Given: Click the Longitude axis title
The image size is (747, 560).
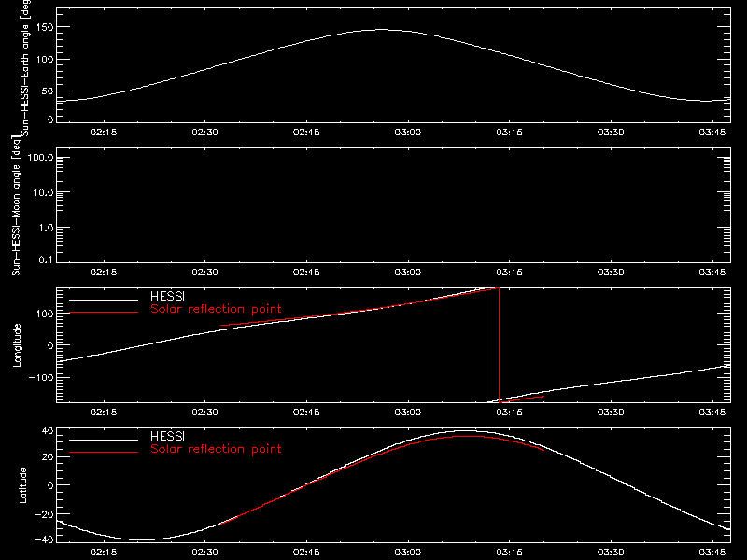Looking at the screenshot, I should [x=17, y=345].
